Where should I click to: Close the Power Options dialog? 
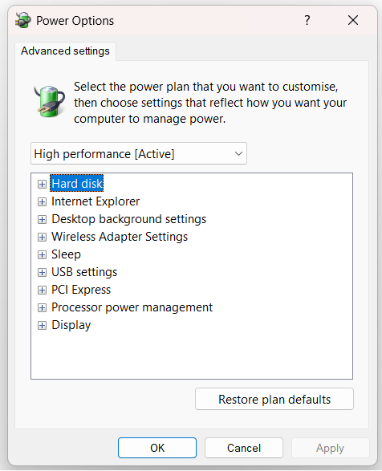pos(353,20)
